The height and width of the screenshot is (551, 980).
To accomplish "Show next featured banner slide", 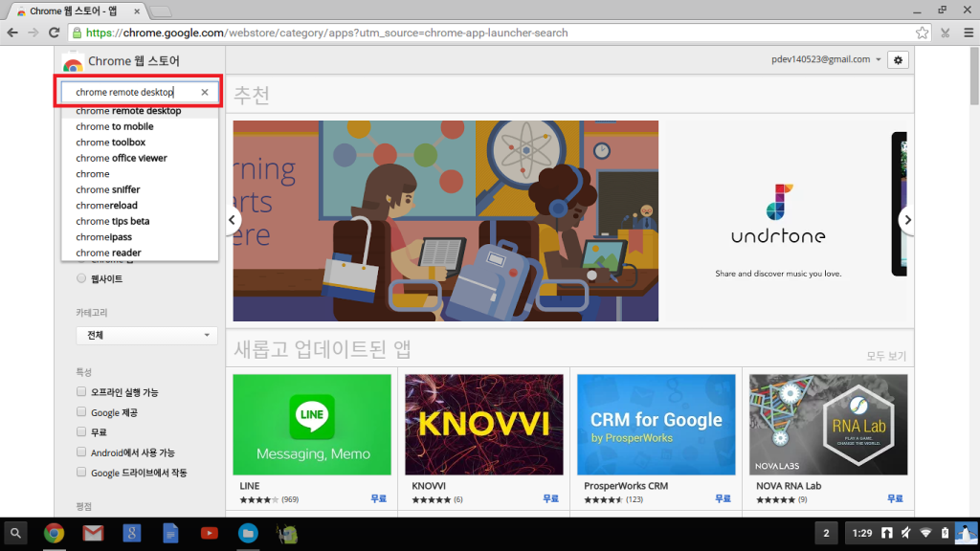I will coord(907,220).
